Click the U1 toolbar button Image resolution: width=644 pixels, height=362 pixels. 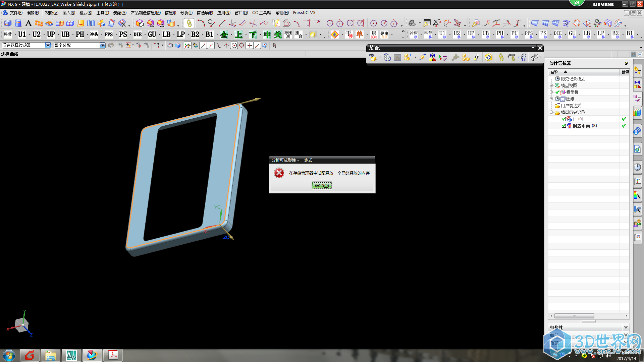(22, 35)
